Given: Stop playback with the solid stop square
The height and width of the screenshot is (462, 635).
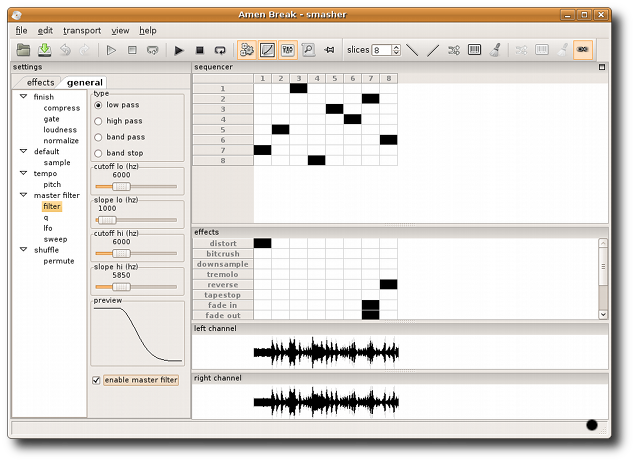Looking at the screenshot, I should (x=200, y=50).
